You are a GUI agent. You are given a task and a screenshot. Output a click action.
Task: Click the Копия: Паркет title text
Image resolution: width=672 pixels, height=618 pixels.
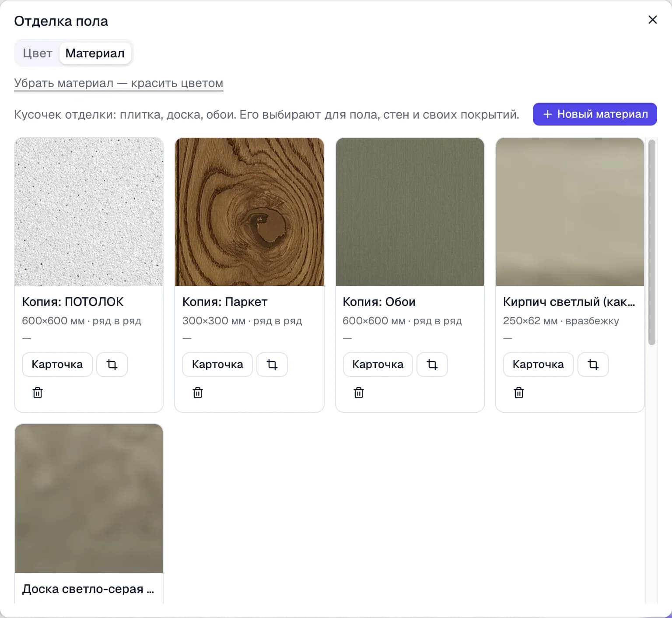[225, 302]
